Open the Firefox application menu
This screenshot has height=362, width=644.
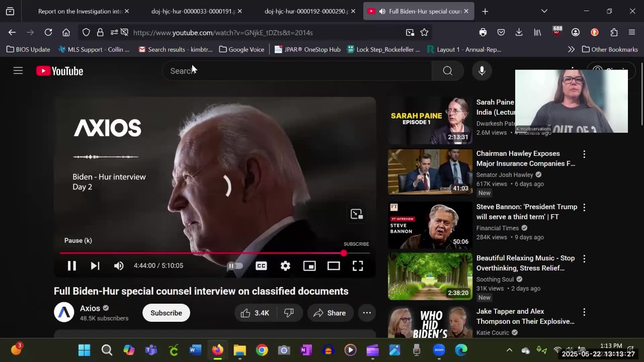(x=632, y=32)
